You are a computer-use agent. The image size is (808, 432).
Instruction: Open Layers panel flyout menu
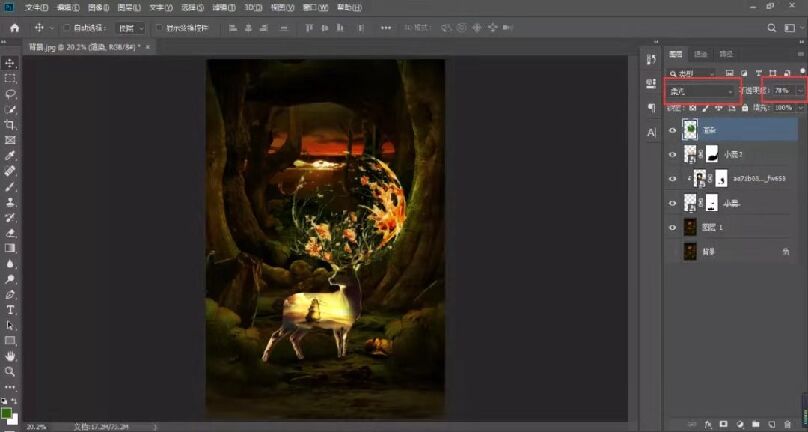point(800,54)
